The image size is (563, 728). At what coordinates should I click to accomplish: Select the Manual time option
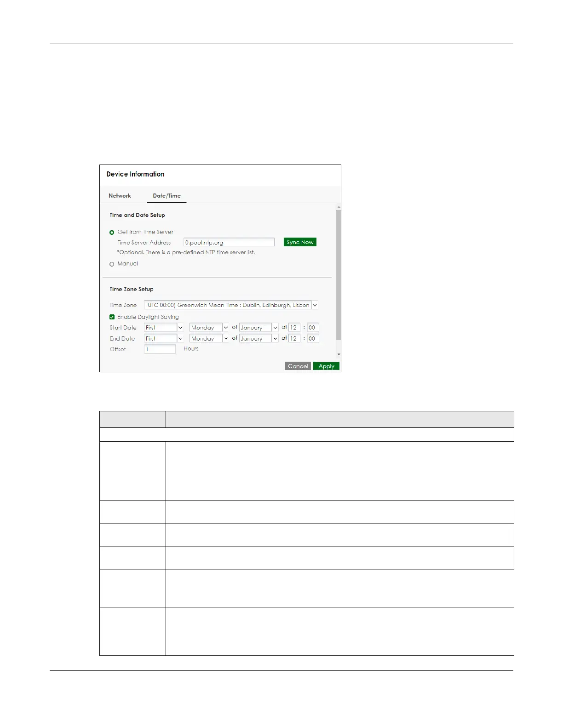(112, 264)
